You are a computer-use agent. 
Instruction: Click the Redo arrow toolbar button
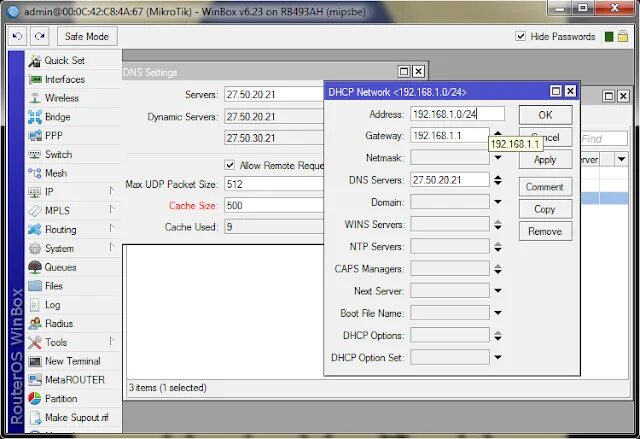(x=40, y=36)
